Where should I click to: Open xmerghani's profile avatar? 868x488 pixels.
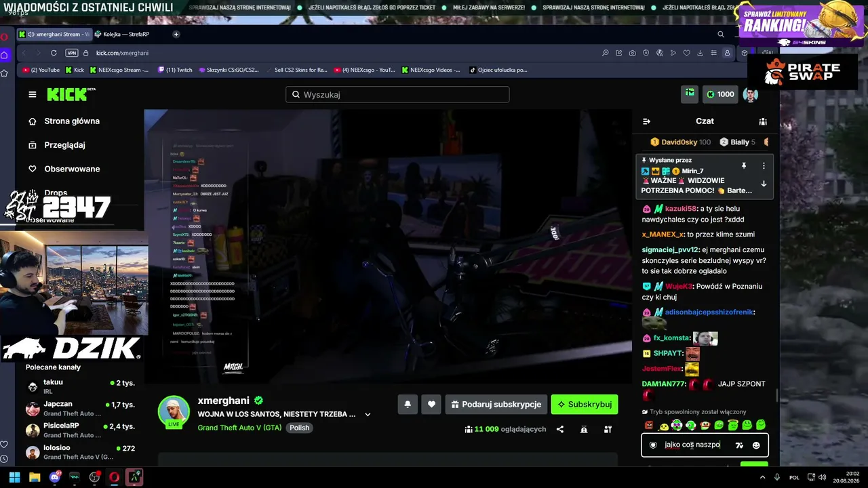coord(174,411)
